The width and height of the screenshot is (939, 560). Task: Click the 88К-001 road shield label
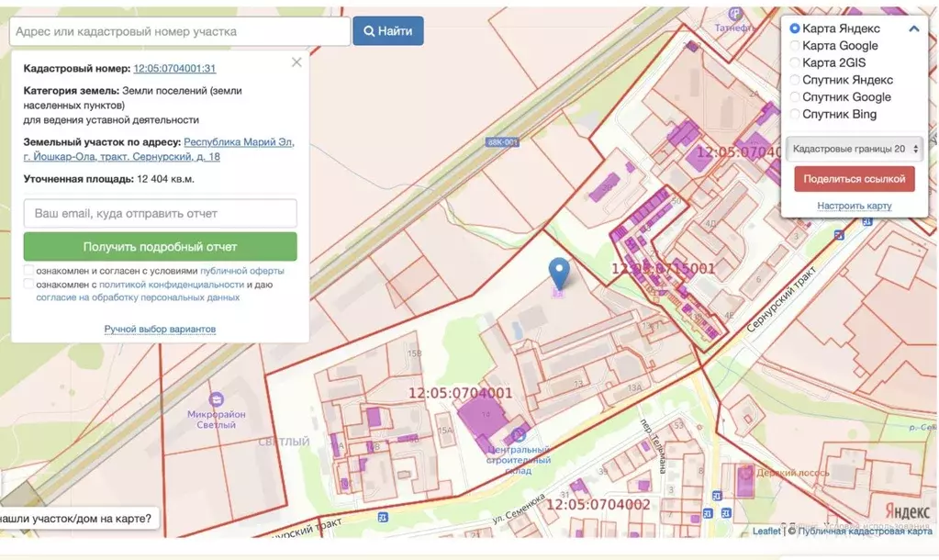point(502,142)
